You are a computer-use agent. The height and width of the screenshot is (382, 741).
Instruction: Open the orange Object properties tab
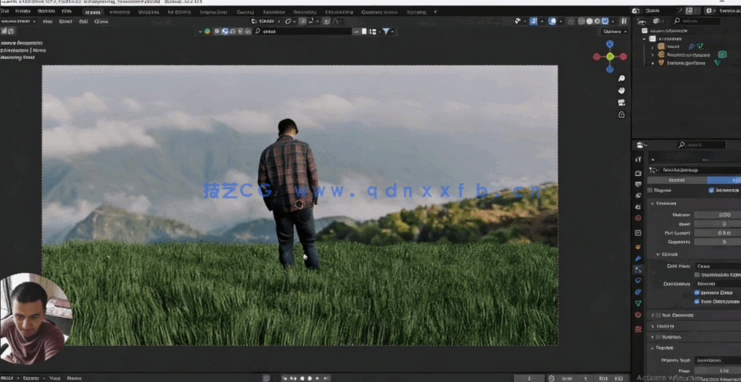(638, 247)
